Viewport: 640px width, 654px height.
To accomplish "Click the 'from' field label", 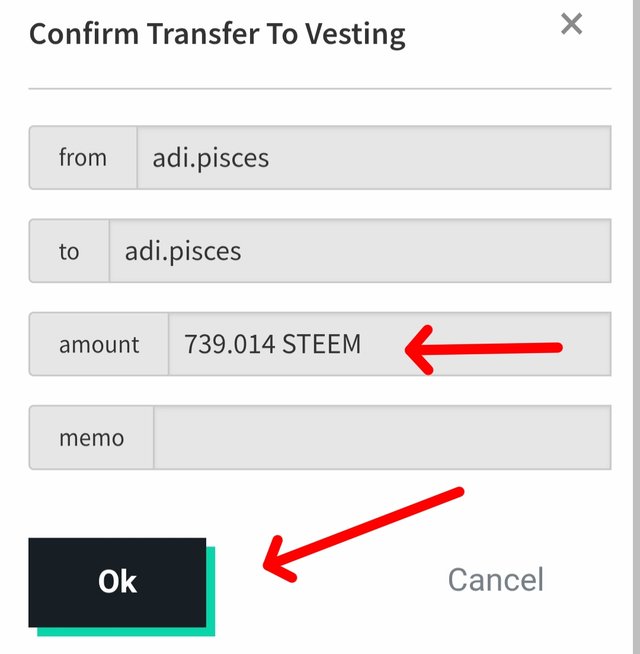I will pyautogui.click(x=83, y=157).
